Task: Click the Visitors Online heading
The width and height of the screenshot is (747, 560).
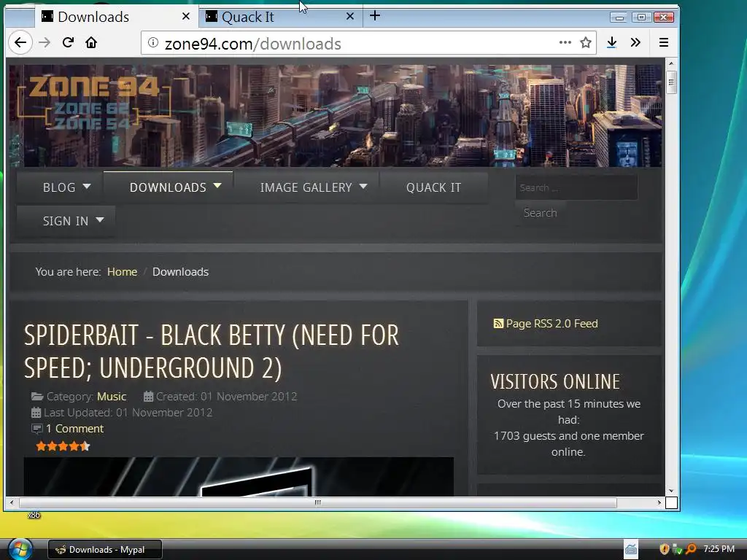Action: click(x=555, y=382)
